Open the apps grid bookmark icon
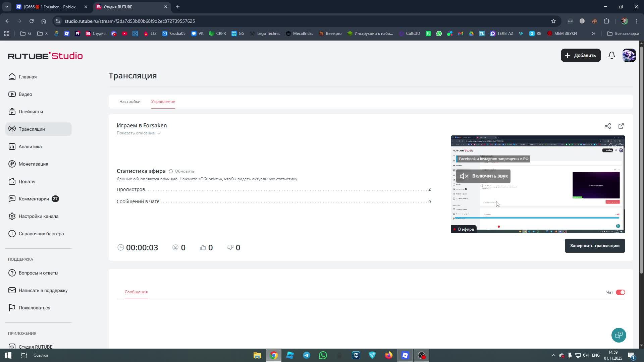The width and height of the screenshot is (644, 362). tap(7, 34)
